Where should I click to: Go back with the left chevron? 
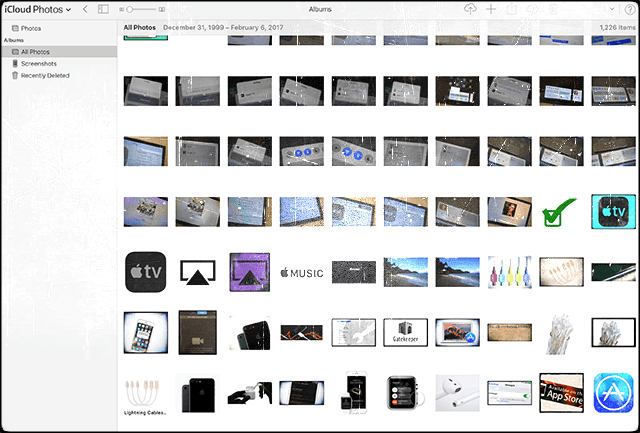[85, 9]
